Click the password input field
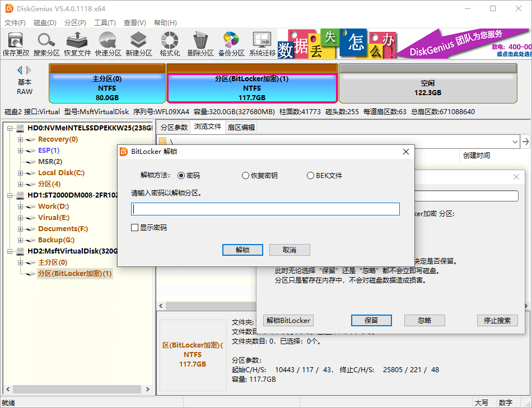Viewport: 532px width, 408px height. click(265, 209)
